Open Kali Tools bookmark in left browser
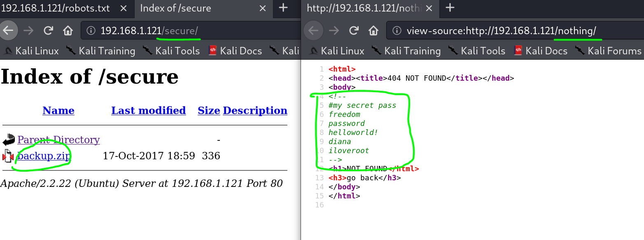Screen dimensions: 644x240 click(x=177, y=51)
